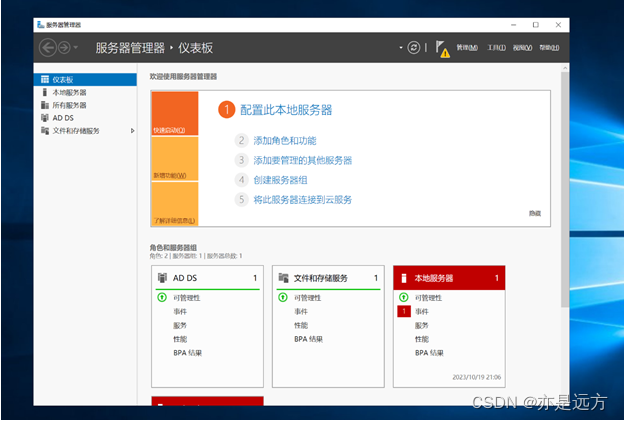624x421 pixels.
Task: Click the 所有服务器 icon in sidebar
Action: 45,105
